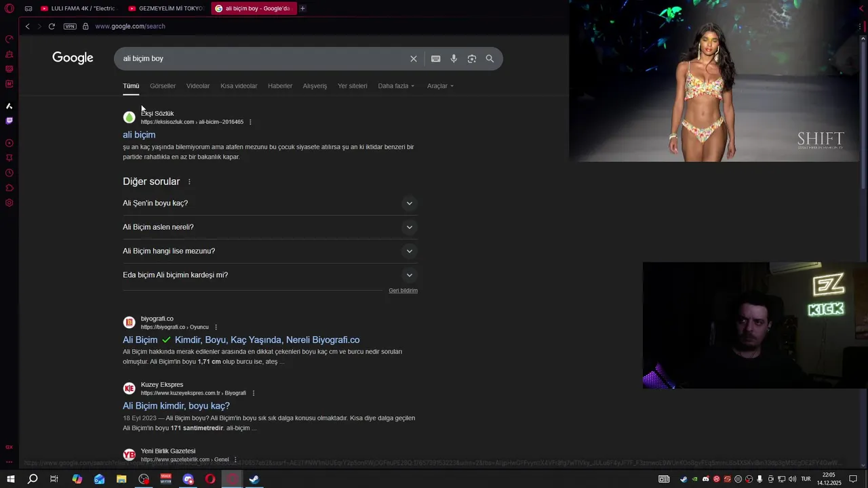Switch to Görseller tab
This screenshot has width=868, height=488.
click(163, 86)
